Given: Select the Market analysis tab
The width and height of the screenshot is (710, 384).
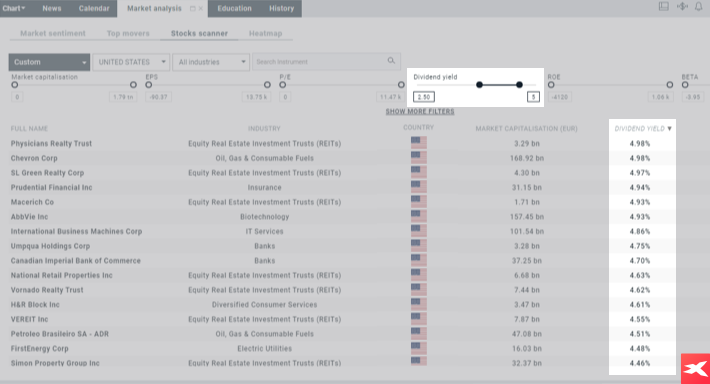Looking at the screenshot, I should (154, 8).
